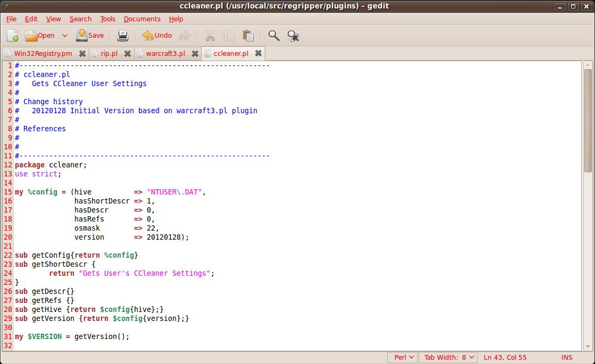The image size is (595, 364).
Task: Click the scrollbar down arrow
Action: [x=588, y=346]
